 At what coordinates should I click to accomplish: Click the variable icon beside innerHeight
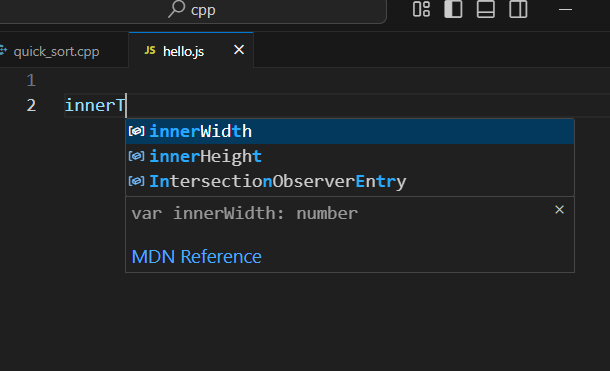[x=137, y=156]
